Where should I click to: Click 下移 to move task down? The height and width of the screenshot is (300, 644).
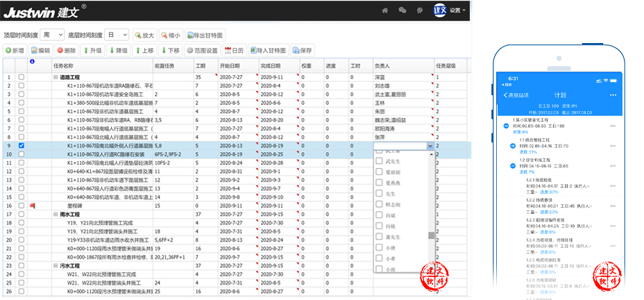click(171, 51)
